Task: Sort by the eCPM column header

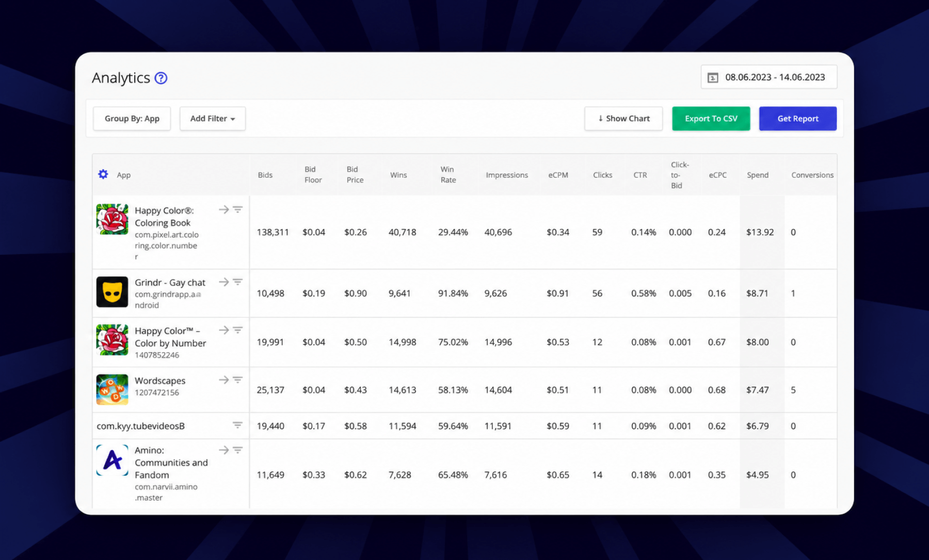Action: tap(558, 175)
